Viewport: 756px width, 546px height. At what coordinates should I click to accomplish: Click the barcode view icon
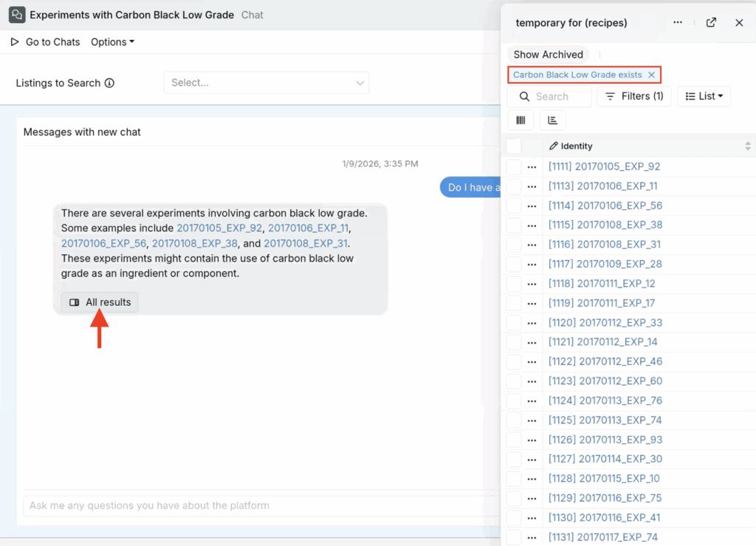[x=520, y=120]
